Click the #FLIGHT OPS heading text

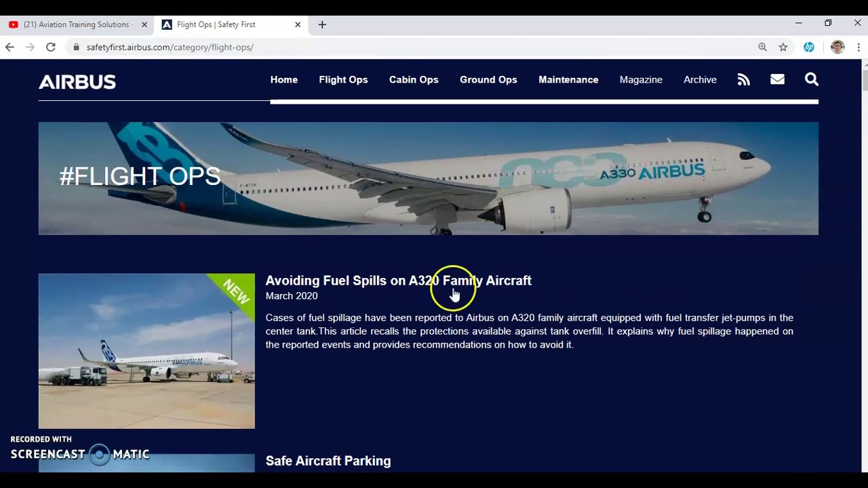(140, 177)
